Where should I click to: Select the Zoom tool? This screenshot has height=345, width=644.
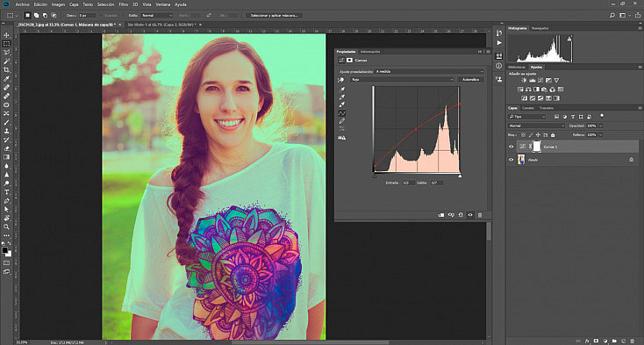point(6,226)
